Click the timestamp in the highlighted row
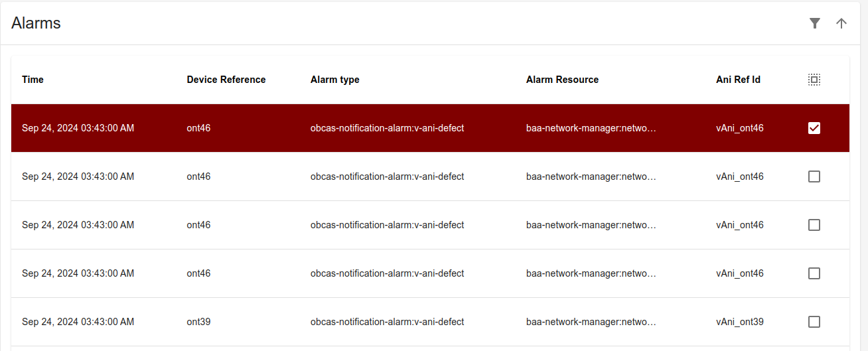Image resolution: width=868 pixels, height=351 pixels. pyautogui.click(x=78, y=128)
